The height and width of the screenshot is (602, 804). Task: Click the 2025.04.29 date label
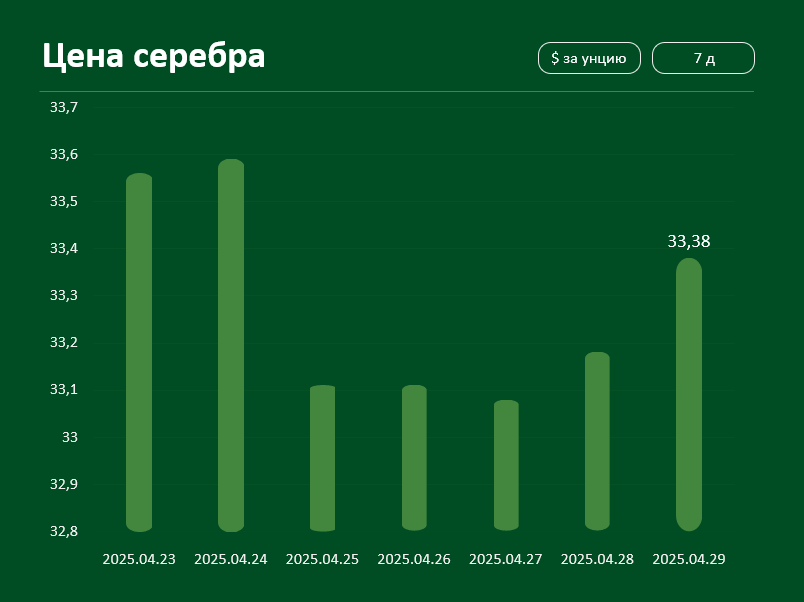[689, 559]
